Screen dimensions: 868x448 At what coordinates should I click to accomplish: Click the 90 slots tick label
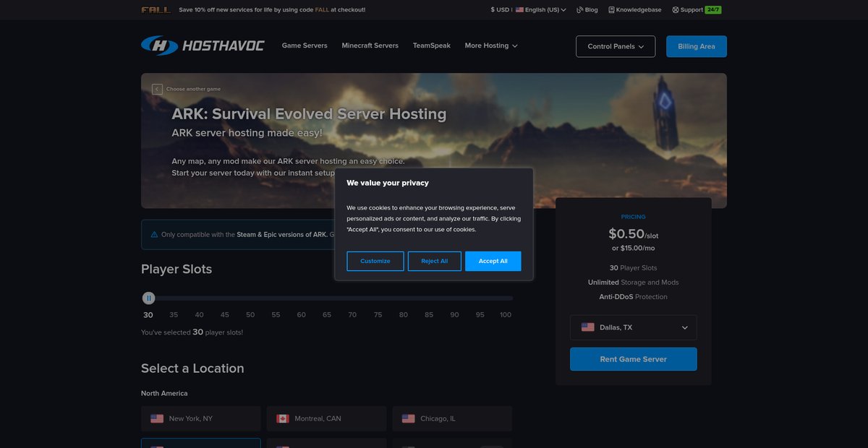click(x=454, y=315)
